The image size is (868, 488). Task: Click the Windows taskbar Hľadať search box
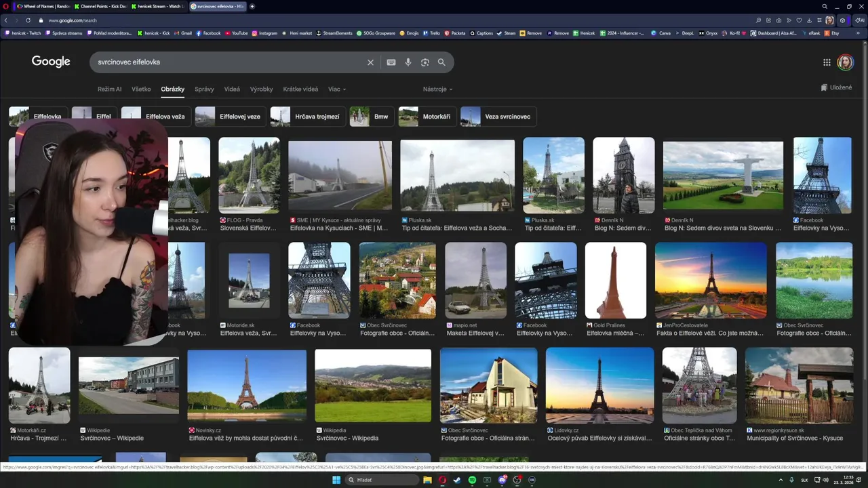(x=382, y=480)
